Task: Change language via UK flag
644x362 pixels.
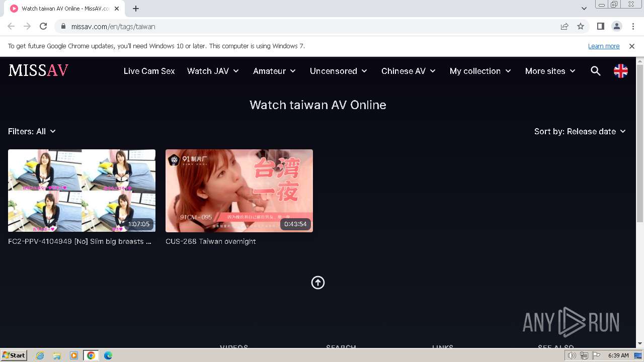Action: pos(621,71)
